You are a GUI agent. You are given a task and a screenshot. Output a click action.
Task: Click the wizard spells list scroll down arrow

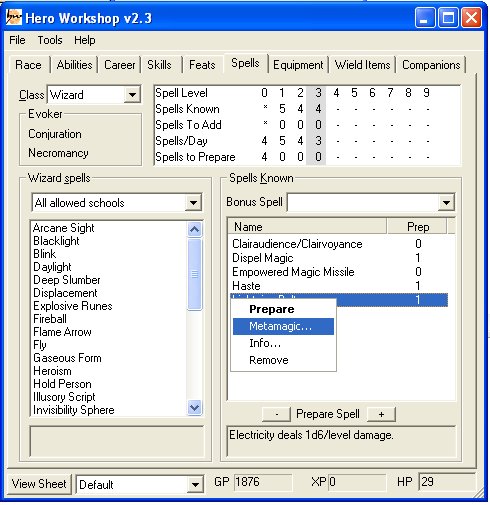pos(194,407)
